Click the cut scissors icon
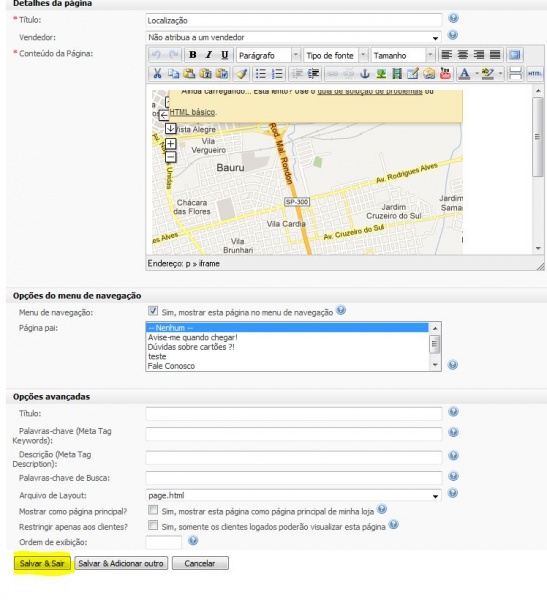547x600 pixels. 157,73
